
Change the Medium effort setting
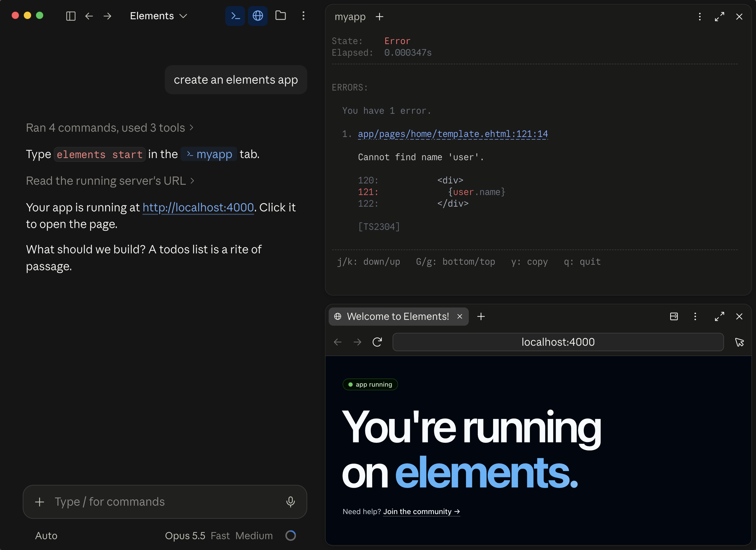tap(254, 536)
